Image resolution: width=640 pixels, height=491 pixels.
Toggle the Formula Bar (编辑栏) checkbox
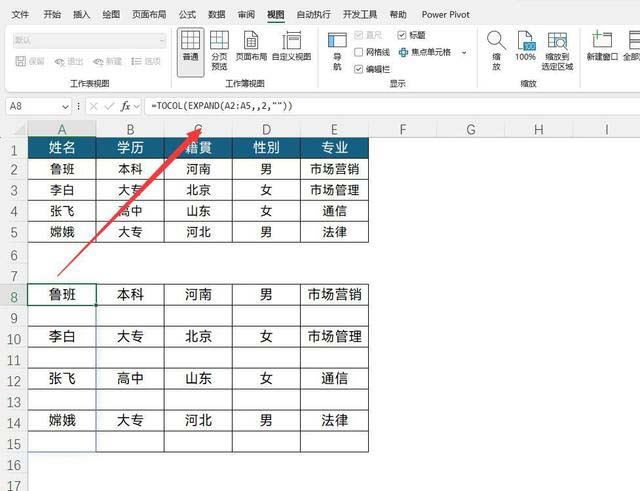[359, 69]
